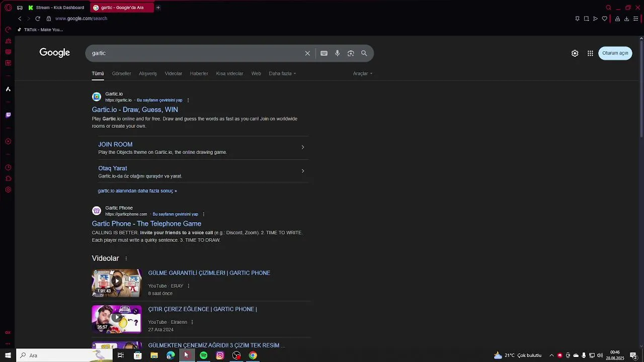Play the 1:01:43 ERAY video thumbnail
The width and height of the screenshot is (644, 362).
pyautogui.click(x=117, y=283)
